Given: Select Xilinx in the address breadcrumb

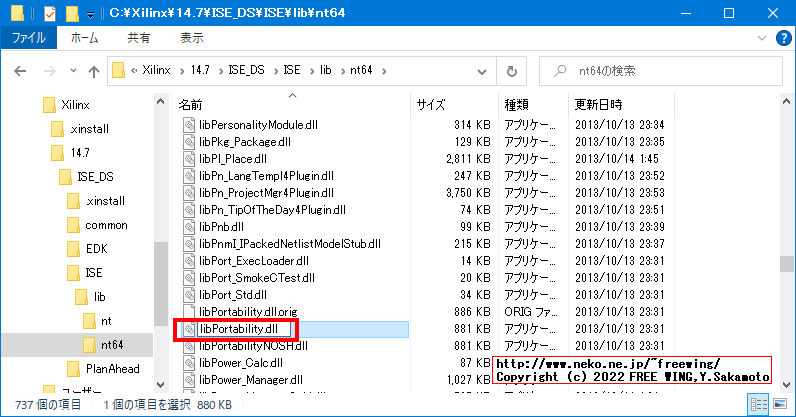Looking at the screenshot, I should pos(156,70).
